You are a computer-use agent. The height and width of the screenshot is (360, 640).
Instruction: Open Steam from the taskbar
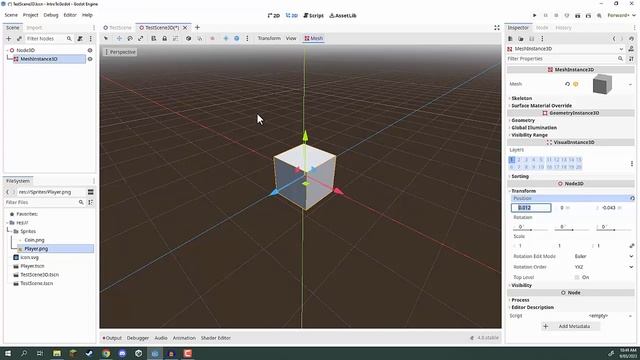89,353
